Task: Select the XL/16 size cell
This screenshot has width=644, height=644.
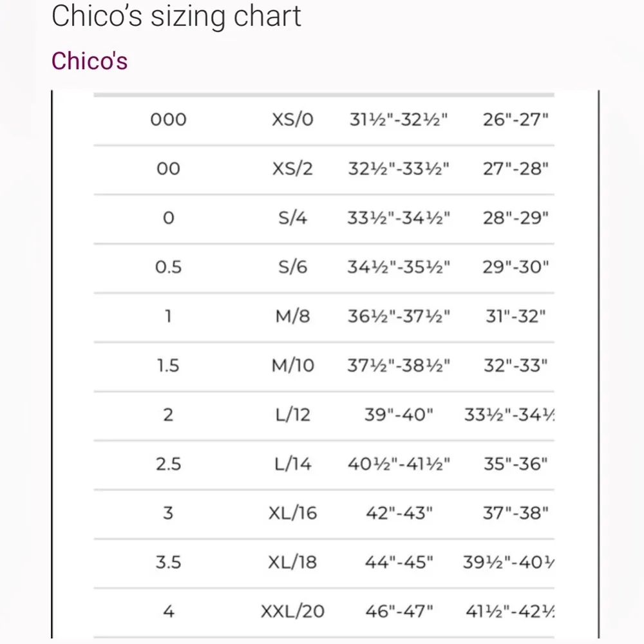Action: pos(293,513)
